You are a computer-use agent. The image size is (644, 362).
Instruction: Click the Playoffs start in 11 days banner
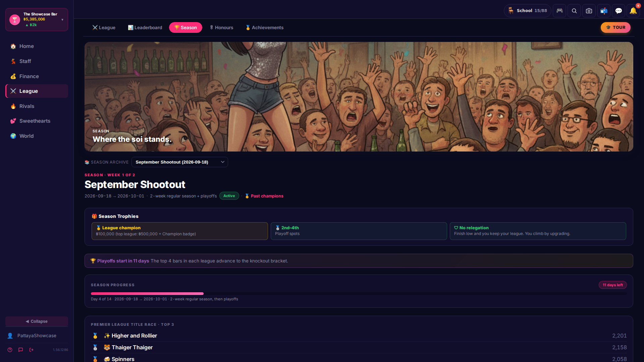(359, 261)
